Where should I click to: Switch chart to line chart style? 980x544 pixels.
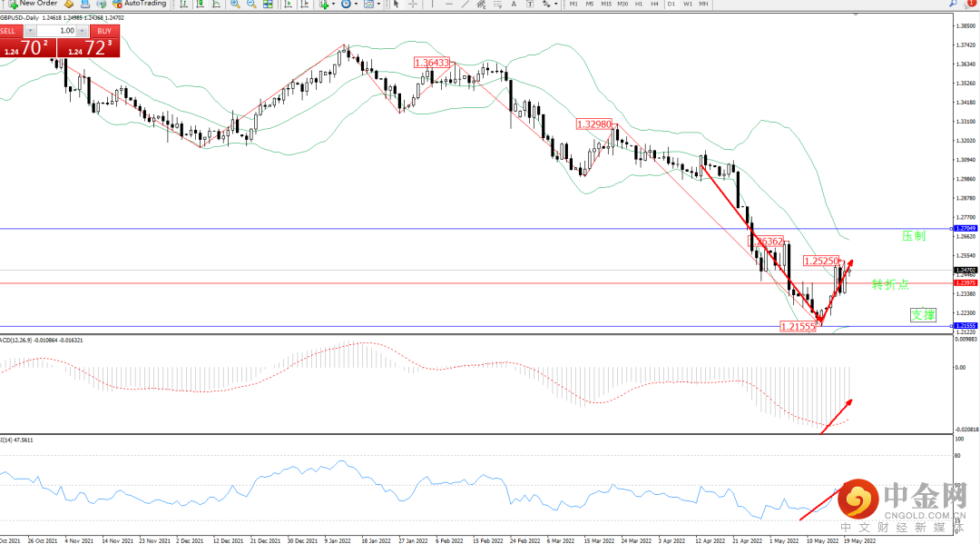216,4
